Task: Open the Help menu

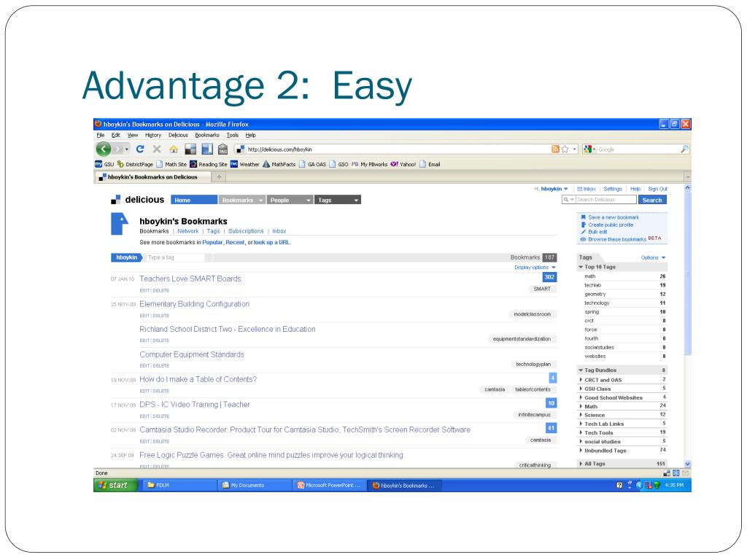Action: 251,135
